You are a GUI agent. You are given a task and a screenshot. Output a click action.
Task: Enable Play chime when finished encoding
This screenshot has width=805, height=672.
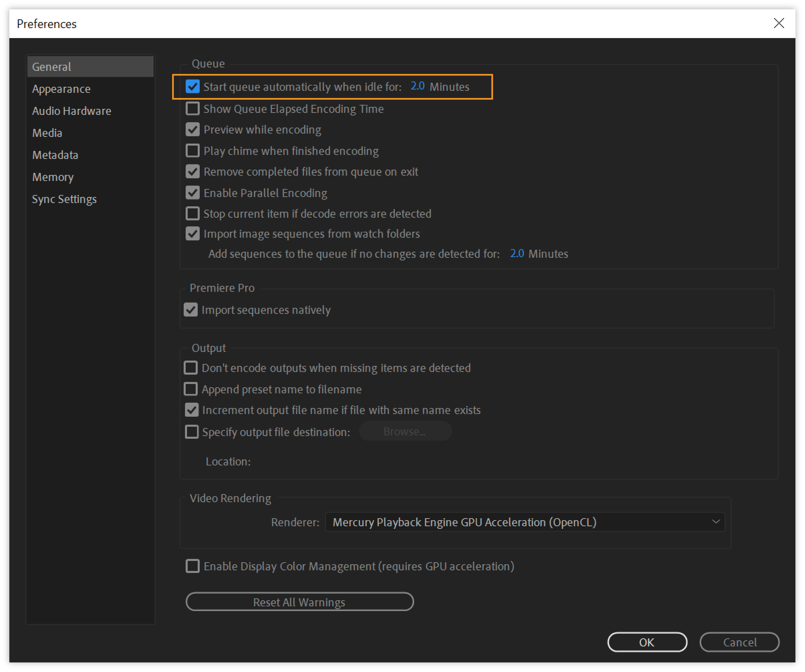192,151
